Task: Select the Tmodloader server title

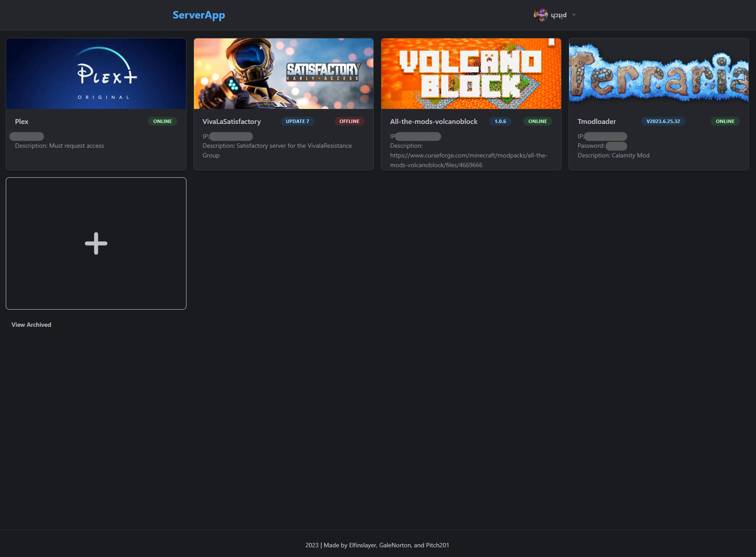Action: click(x=597, y=121)
